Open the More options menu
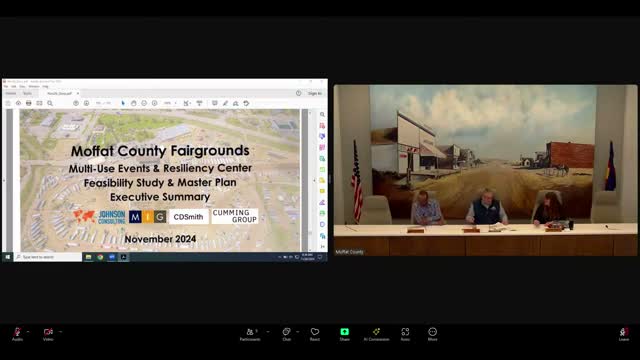 click(x=432, y=334)
